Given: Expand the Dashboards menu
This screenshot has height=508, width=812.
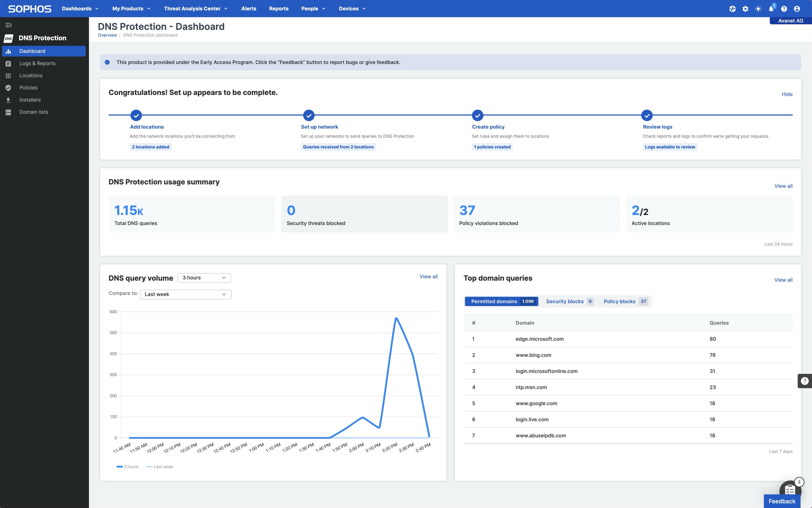Looking at the screenshot, I should [80, 9].
